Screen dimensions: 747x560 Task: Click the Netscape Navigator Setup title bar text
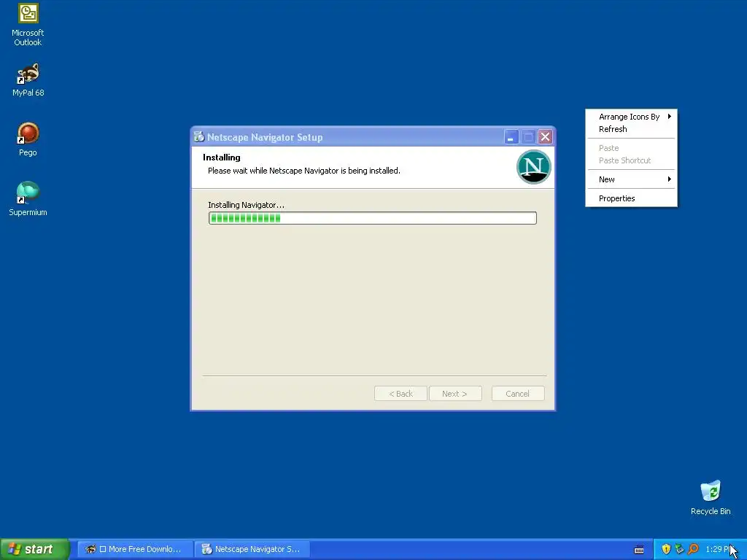pos(265,137)
